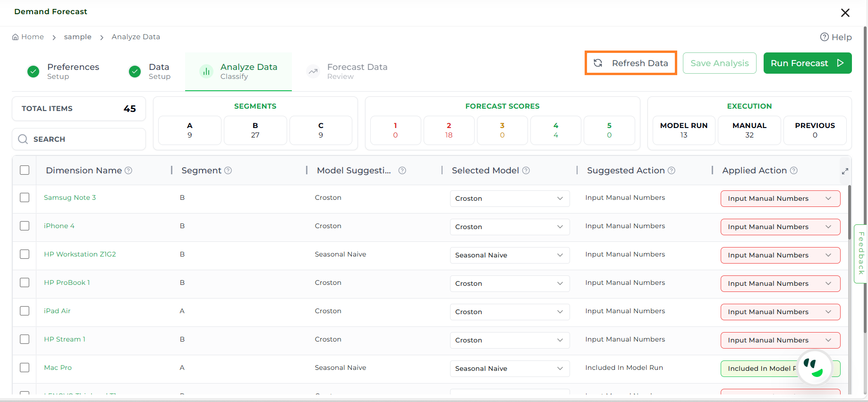Expand Applied Action dropdown for HP ProBook 1
Screen dimensions: 868x402
[780, 283]
